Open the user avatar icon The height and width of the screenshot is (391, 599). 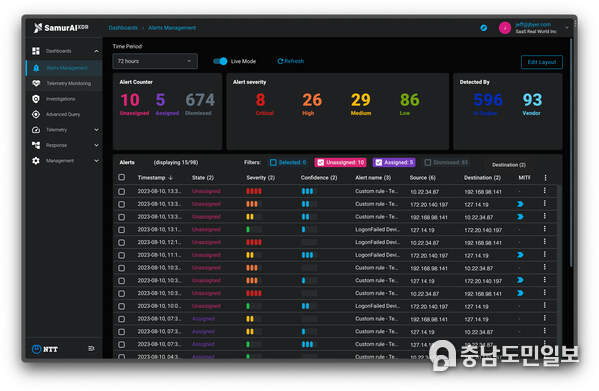click(x=505, y=27)
